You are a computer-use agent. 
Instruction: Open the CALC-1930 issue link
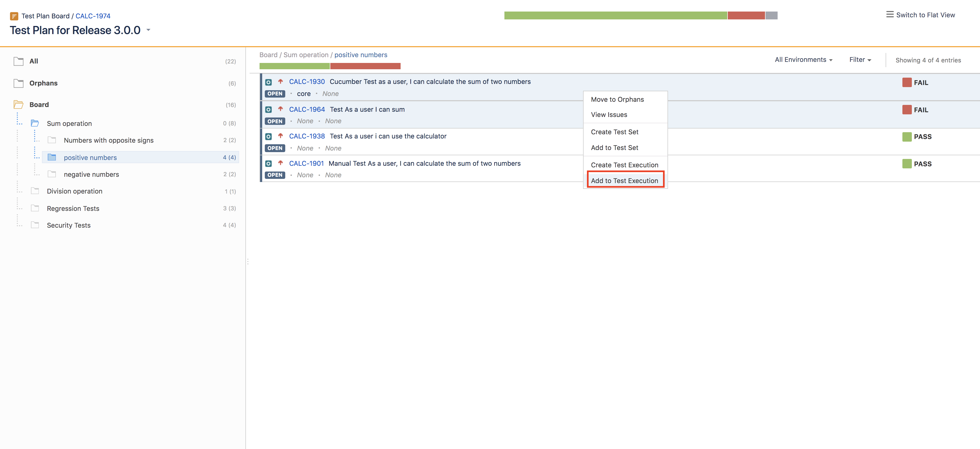point(307,81)
